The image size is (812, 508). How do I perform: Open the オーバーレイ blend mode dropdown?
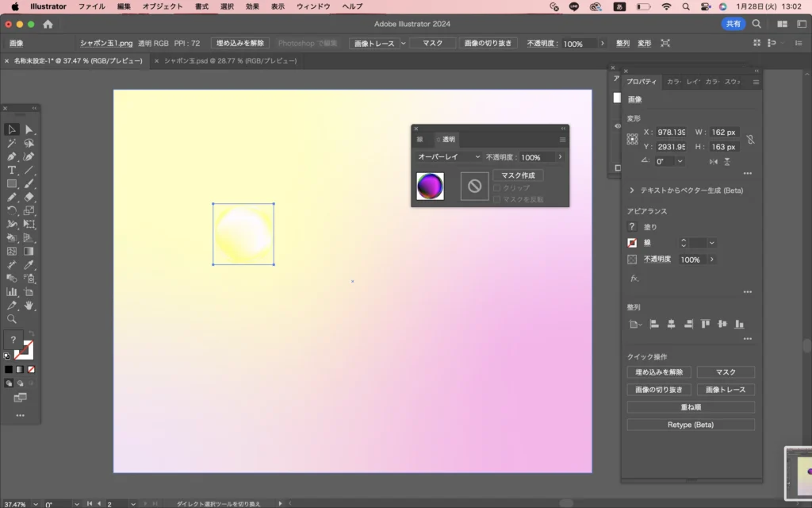pyautogui.click(x=450, y=157)
